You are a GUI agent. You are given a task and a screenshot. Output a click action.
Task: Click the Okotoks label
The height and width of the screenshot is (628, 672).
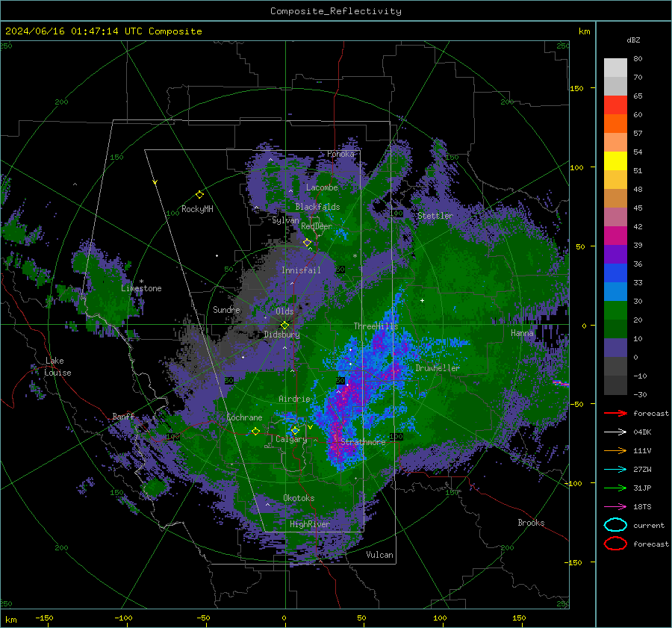click(x=299, y=498)
